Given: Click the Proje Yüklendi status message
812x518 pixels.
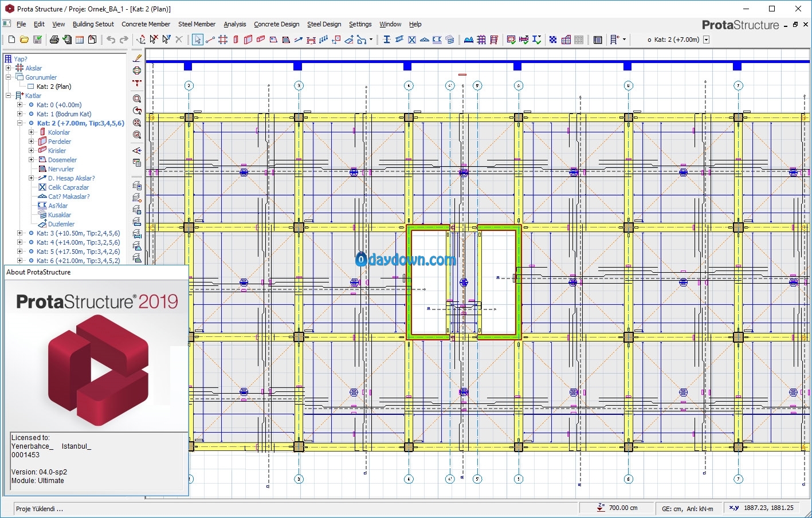Looking at the screenshot, I should tap(40, 509).
